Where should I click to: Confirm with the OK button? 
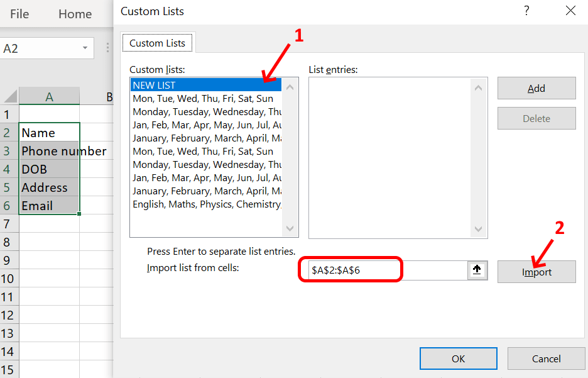pos(458,359)
